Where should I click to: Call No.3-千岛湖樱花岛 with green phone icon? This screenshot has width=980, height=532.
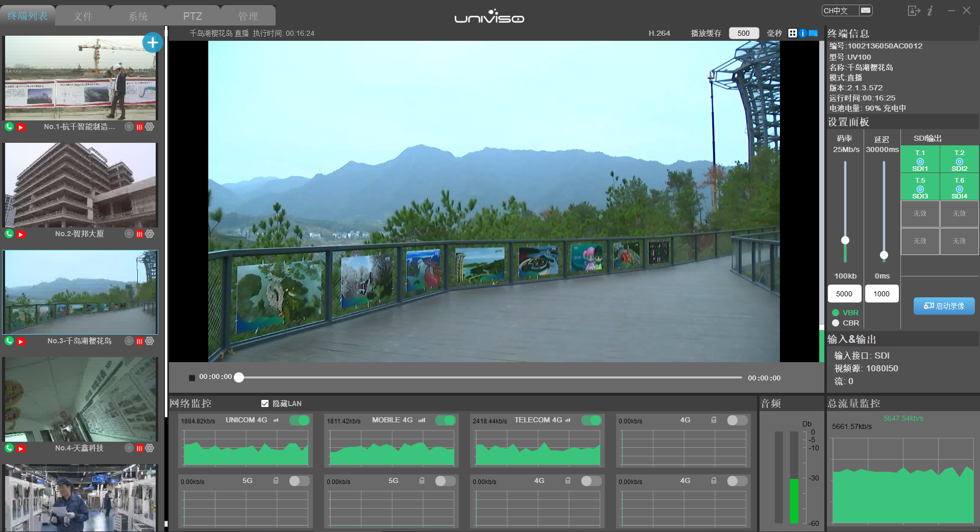tap(9, 341)
